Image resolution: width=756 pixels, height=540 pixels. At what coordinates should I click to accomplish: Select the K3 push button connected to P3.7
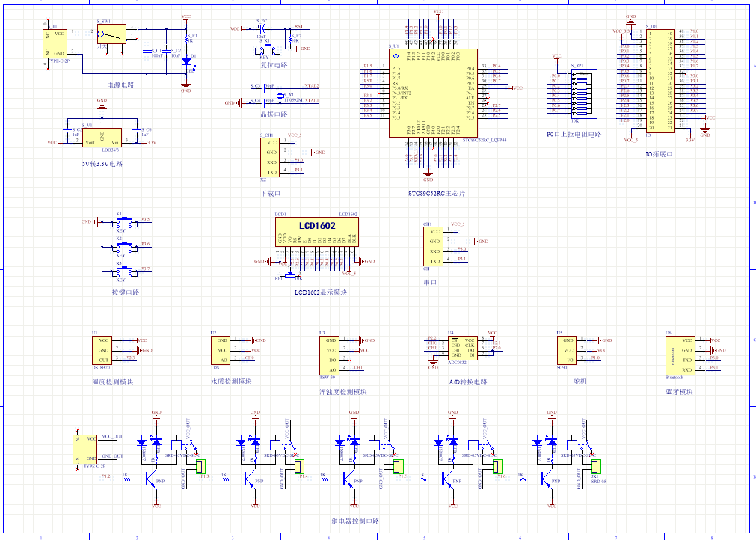[121, 270]
